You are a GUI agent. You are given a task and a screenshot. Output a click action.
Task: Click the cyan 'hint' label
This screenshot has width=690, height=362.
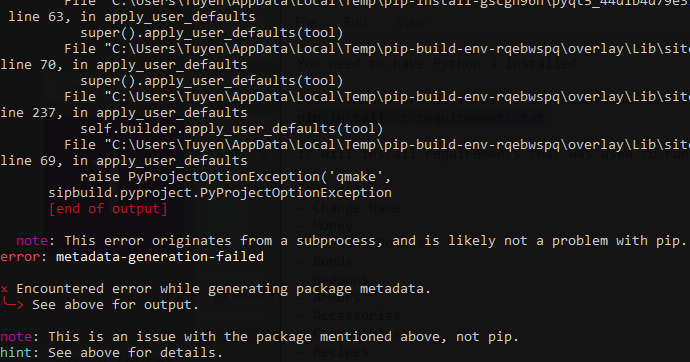pos(16,352)
